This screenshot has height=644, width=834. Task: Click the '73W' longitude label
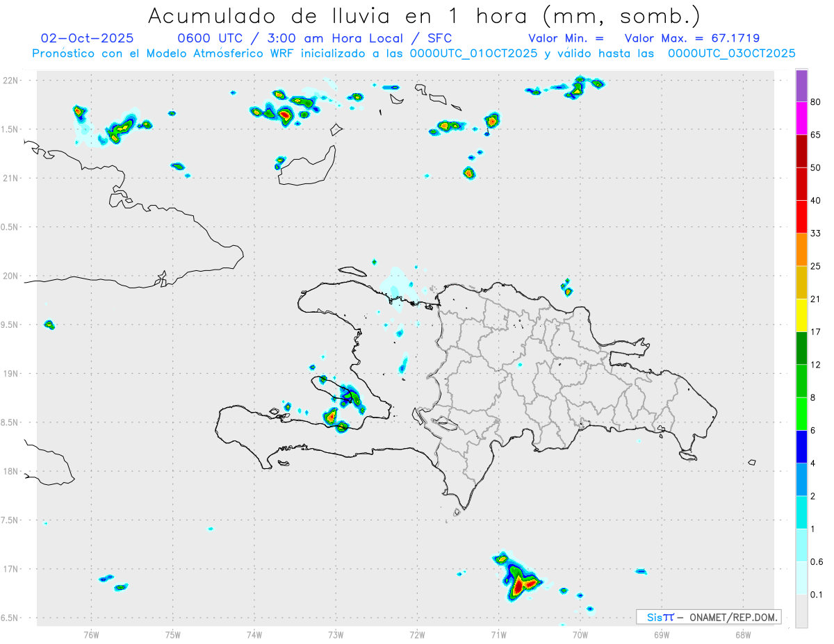336,634
